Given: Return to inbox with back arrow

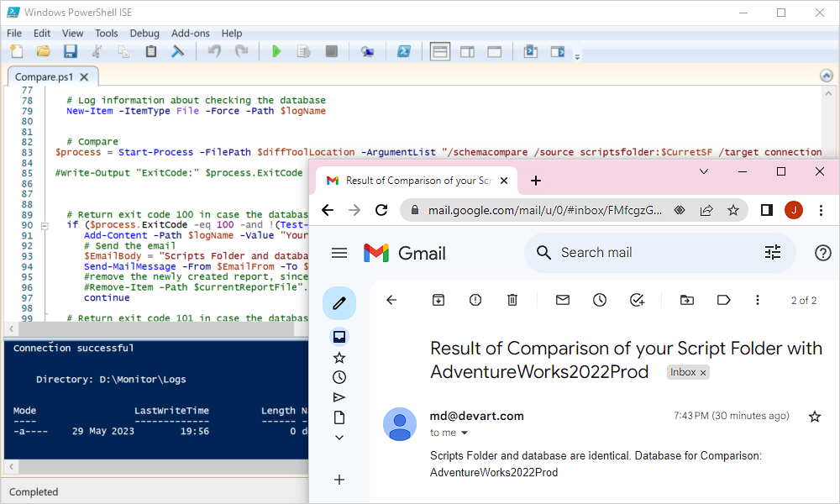Looking at the screenshot, I should point(391,300).
